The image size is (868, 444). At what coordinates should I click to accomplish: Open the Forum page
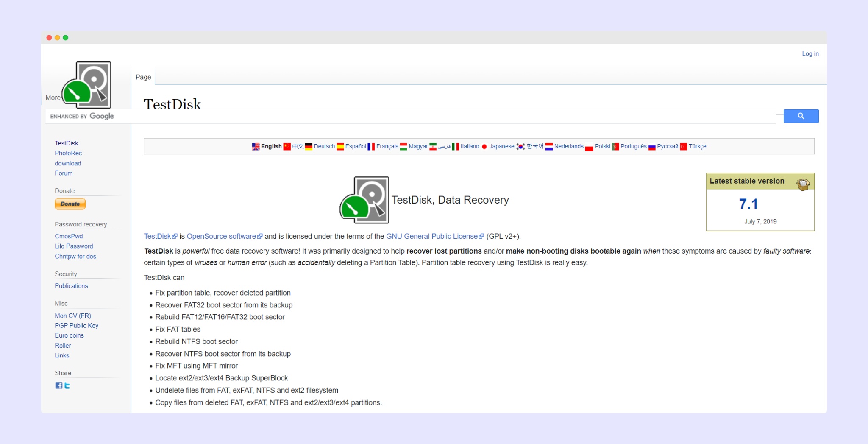click(x=64, y=173)
